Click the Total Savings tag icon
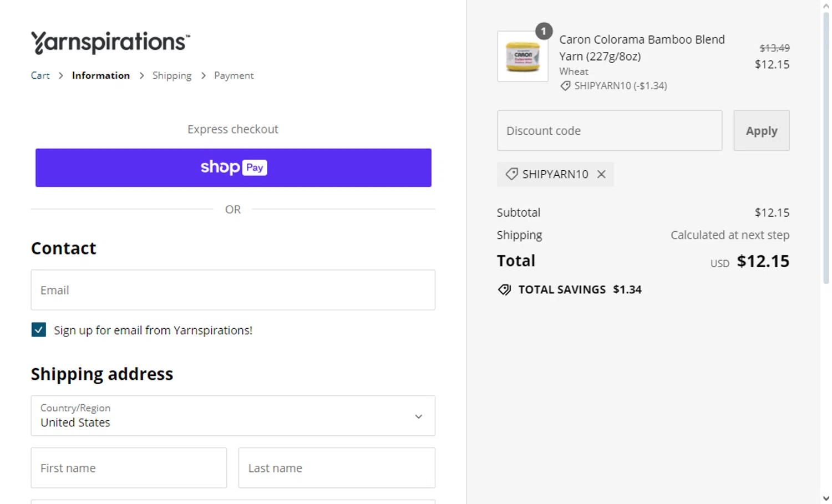 tap(504, 289)
